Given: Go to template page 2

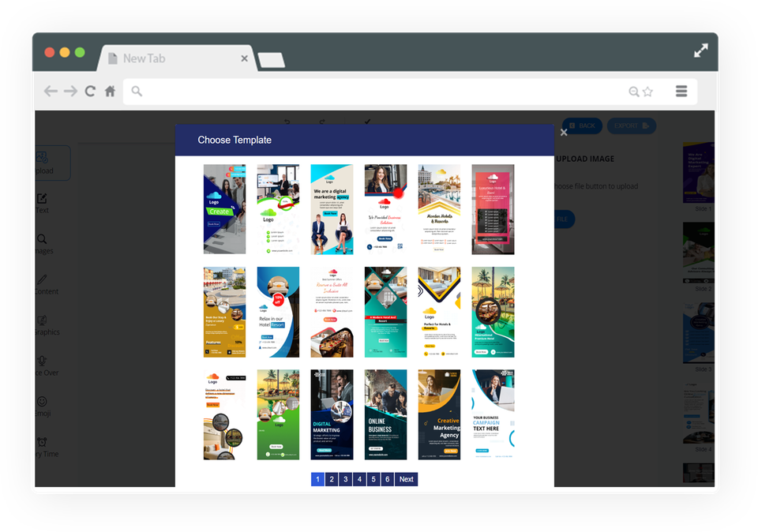Looking at the screenshot, I should pos(332,479).
